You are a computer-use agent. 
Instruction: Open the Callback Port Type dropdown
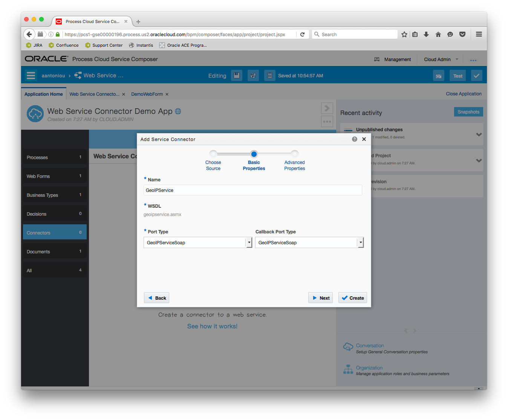[361, 242]
